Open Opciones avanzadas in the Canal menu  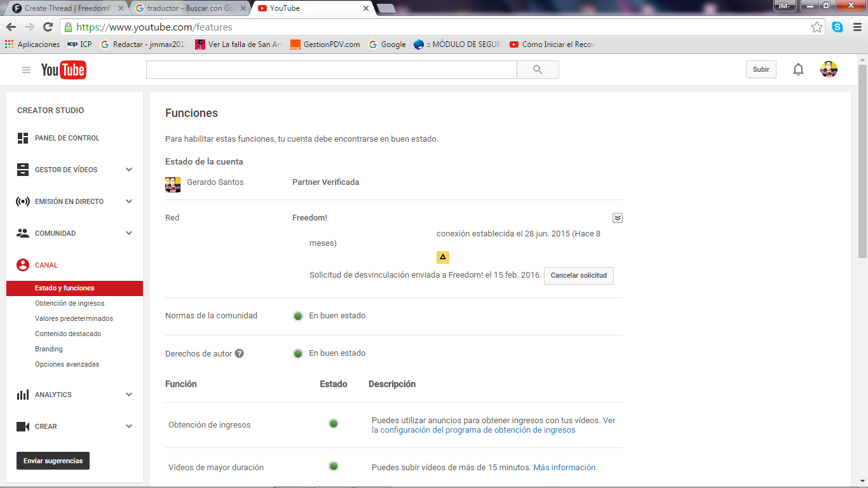click(67, 365)
